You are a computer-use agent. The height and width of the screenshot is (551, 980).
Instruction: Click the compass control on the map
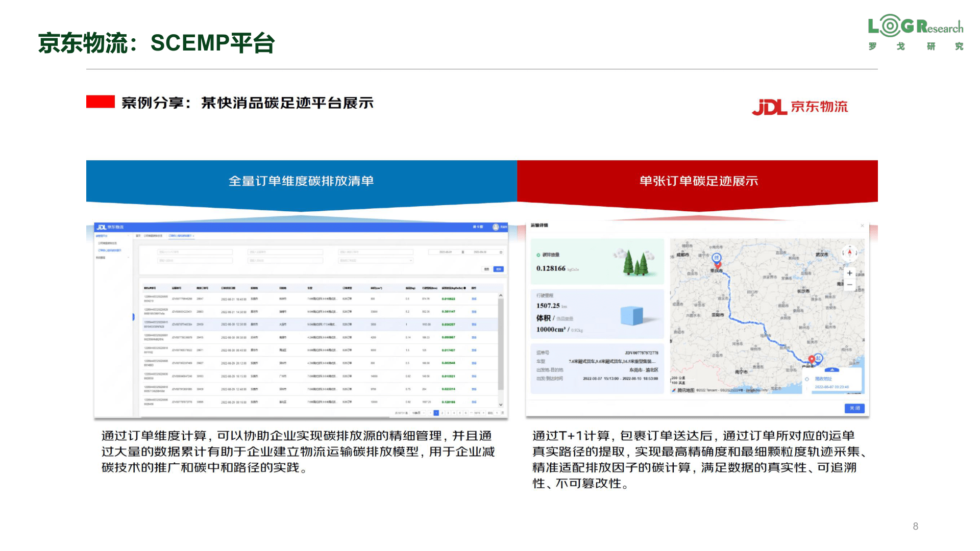coord(849,253)
